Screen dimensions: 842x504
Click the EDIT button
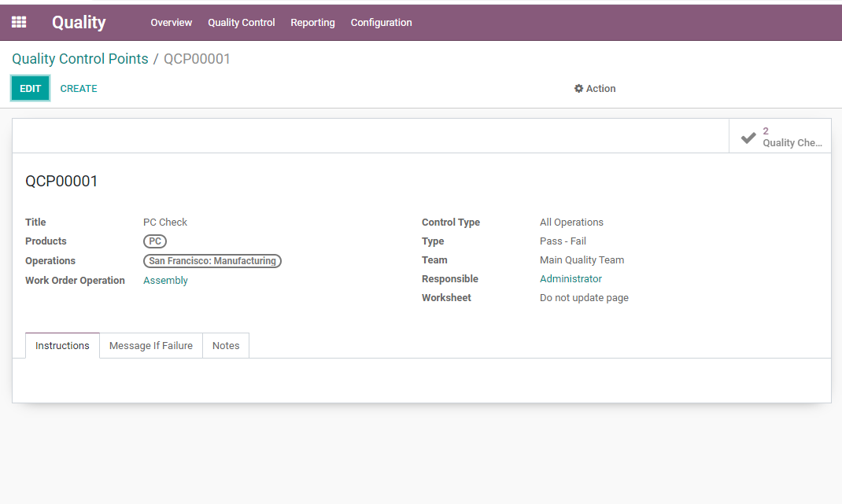pos(30,89)
